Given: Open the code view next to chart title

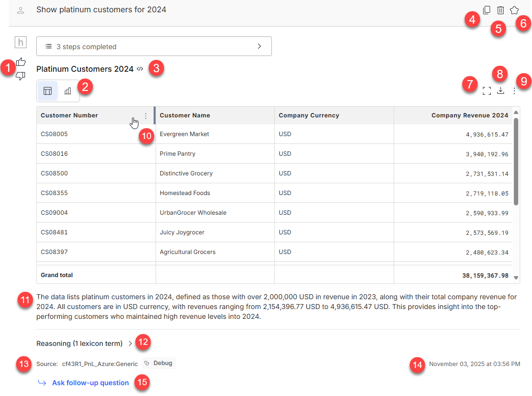Looking at the screenshot, I should (140, 69).
